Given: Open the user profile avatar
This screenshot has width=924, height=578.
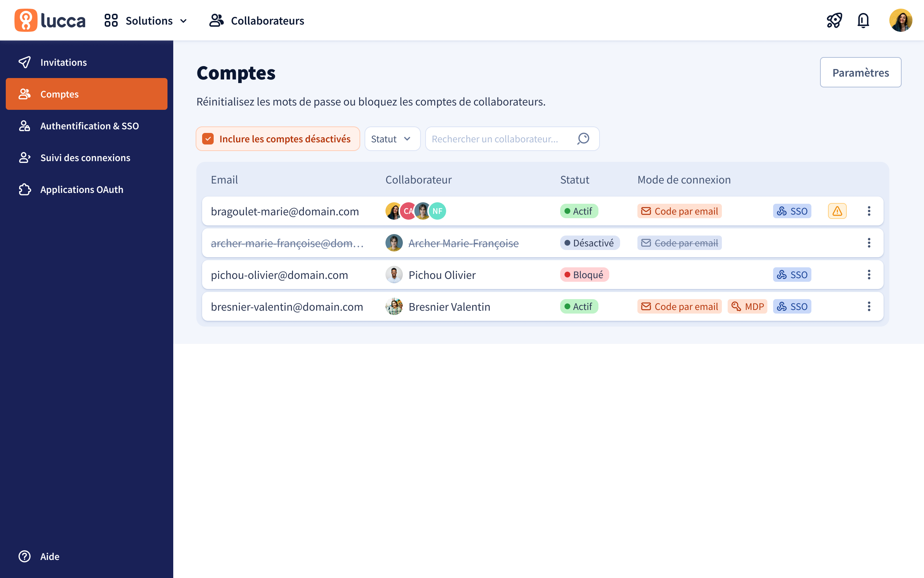Looking at the screenshot, I should (901, 21).
